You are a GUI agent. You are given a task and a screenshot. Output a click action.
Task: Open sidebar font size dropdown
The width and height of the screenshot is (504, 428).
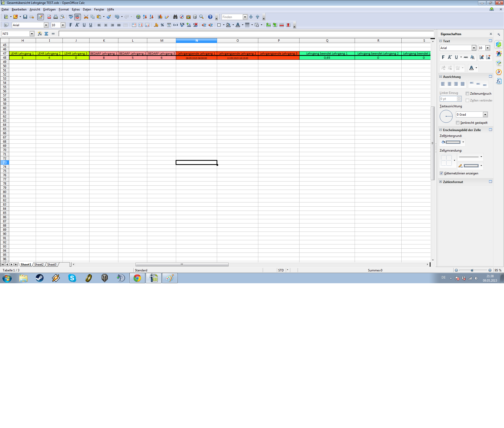point(488,48)
